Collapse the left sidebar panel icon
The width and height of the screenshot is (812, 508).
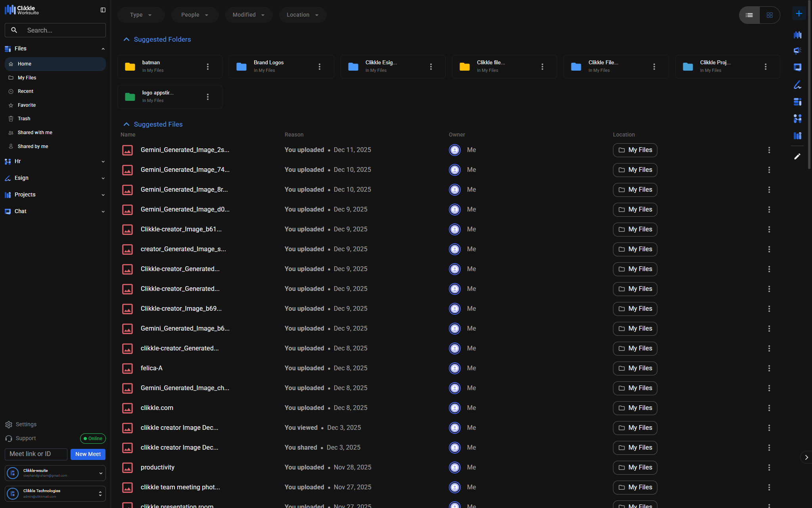(103, 10)
